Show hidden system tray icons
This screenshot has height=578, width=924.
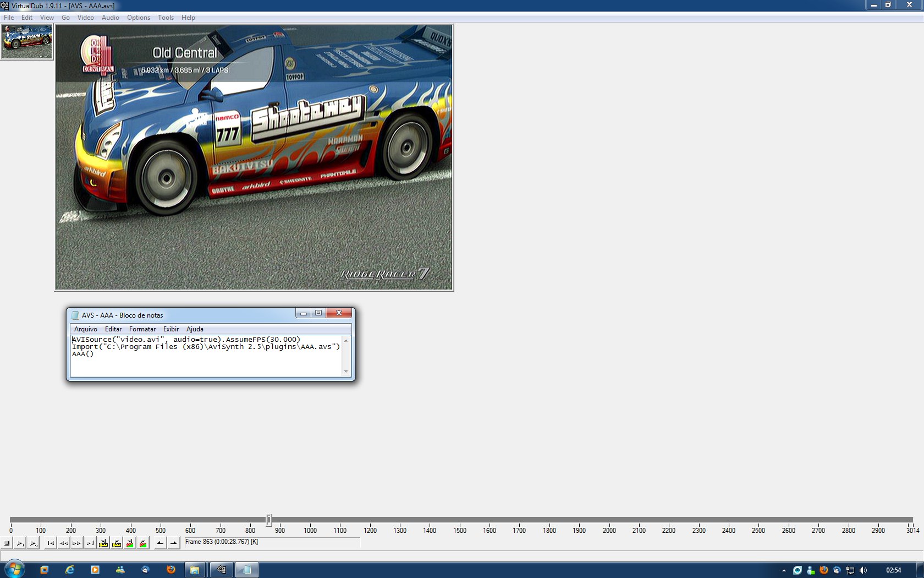(x=784, y=570)
